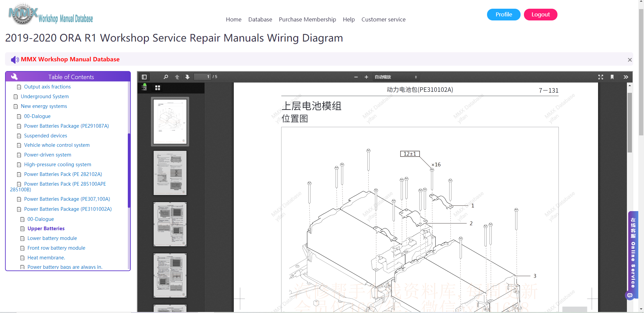Expand Power Batteries Package (PE3101002A)
This screenshot has height=313, width=644.
click(x=68, y=209)
